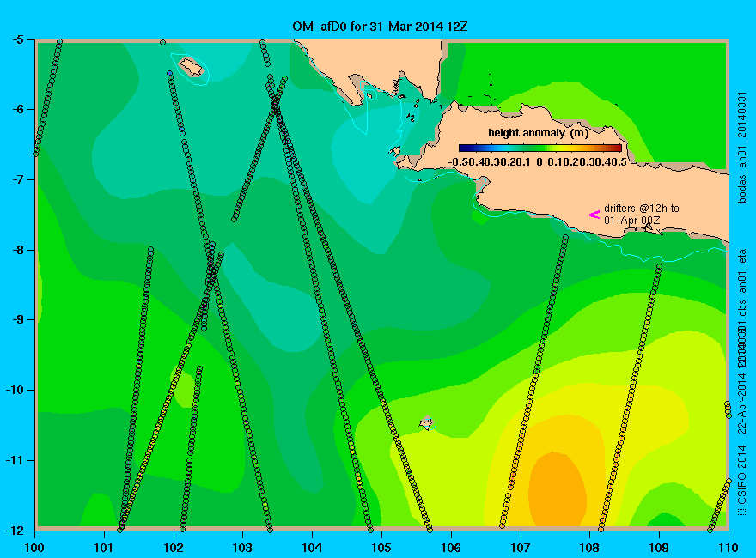Click the x-axis tick label "102"
The image size is (756, 558).
[x=173, y=548]
